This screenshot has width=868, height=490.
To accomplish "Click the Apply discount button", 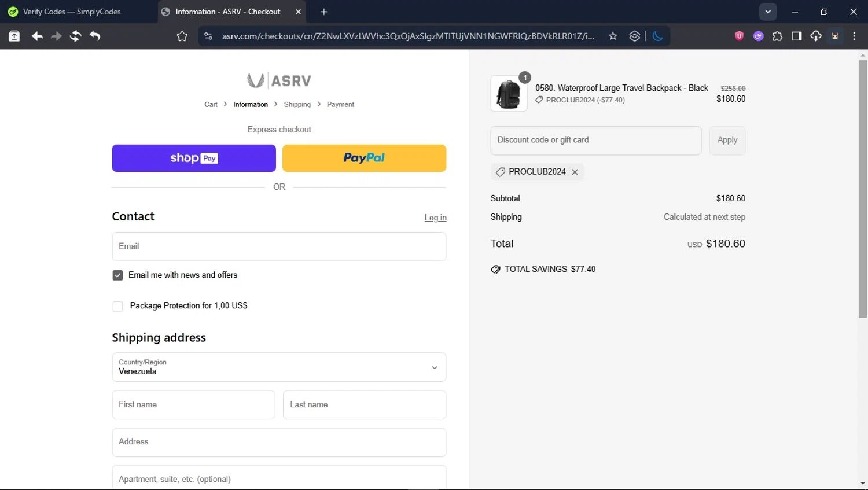I will coord(727,141).
